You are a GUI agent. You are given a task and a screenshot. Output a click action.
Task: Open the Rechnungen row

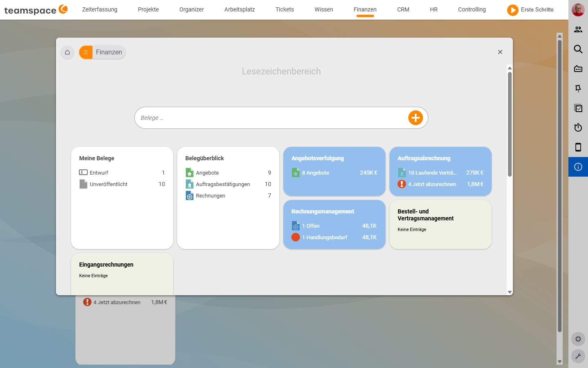pyautogui.click(x=228, y=195)
